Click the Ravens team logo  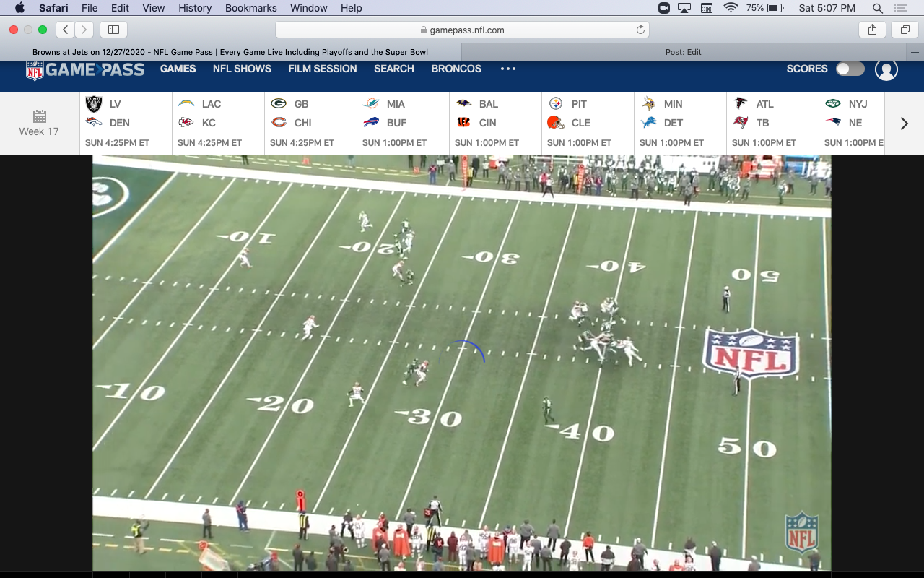[x=463, y=103]
